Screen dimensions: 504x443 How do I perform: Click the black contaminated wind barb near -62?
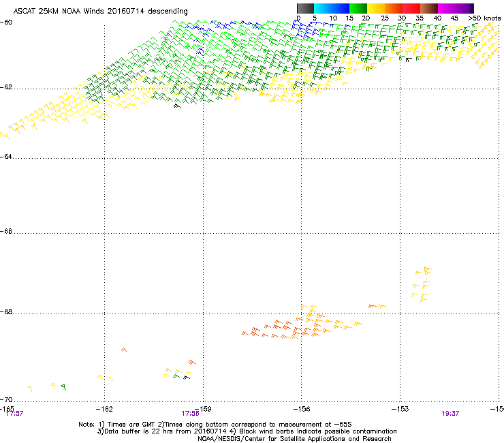tap(178, 106)
